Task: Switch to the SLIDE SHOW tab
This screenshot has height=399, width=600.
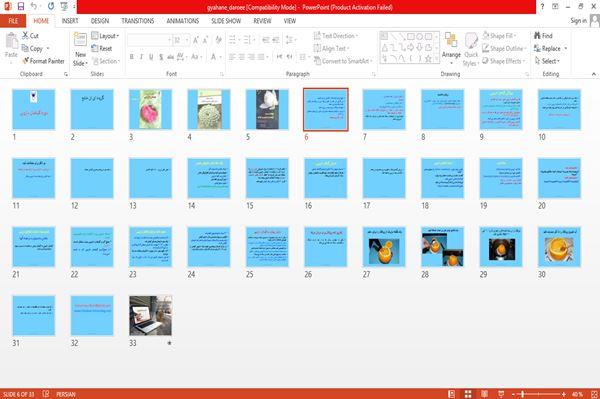Action: (x=226, y=21)
